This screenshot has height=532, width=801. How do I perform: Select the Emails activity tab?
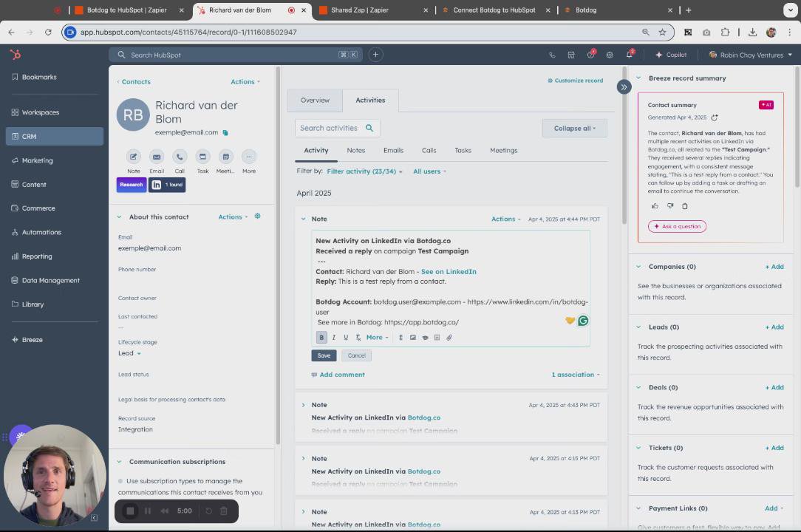click(393, 150)
